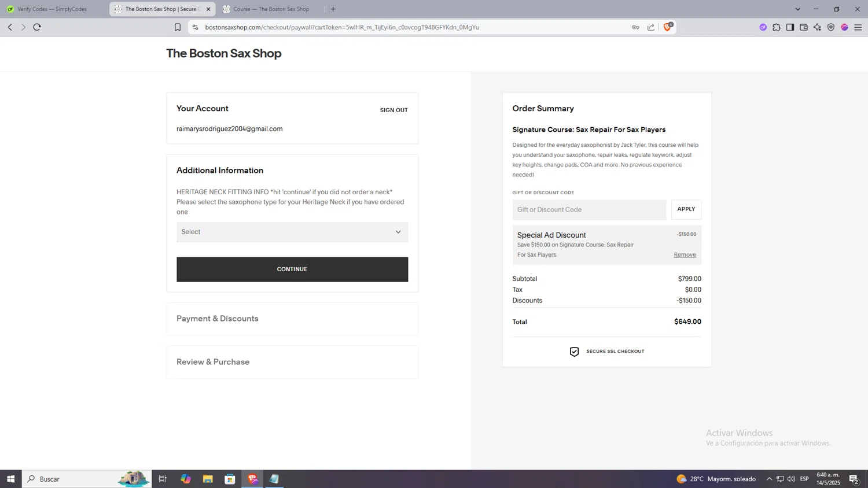Open the browser main menu
Screen dimensions: 868x488
pos(858,27)
